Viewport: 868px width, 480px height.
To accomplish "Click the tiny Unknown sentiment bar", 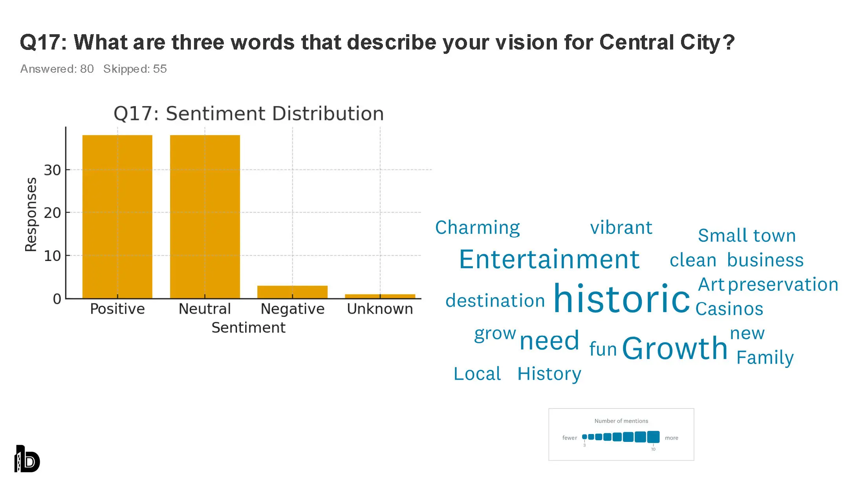I will pos(380,296).
